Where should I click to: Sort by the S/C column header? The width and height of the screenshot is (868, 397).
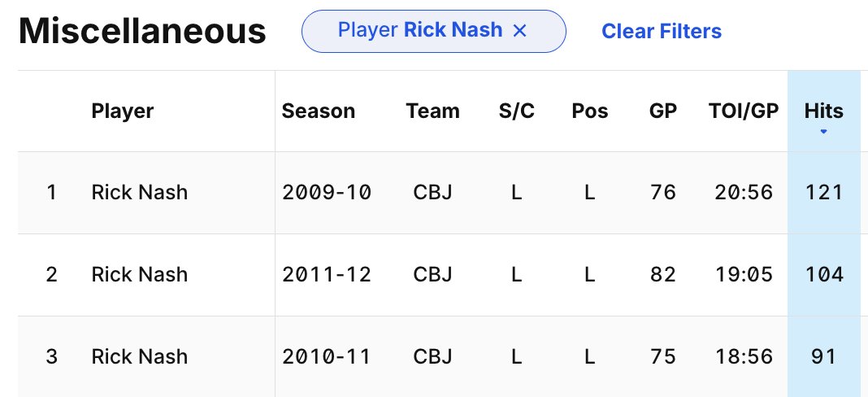pyautogui.click(x=516, y=111)
